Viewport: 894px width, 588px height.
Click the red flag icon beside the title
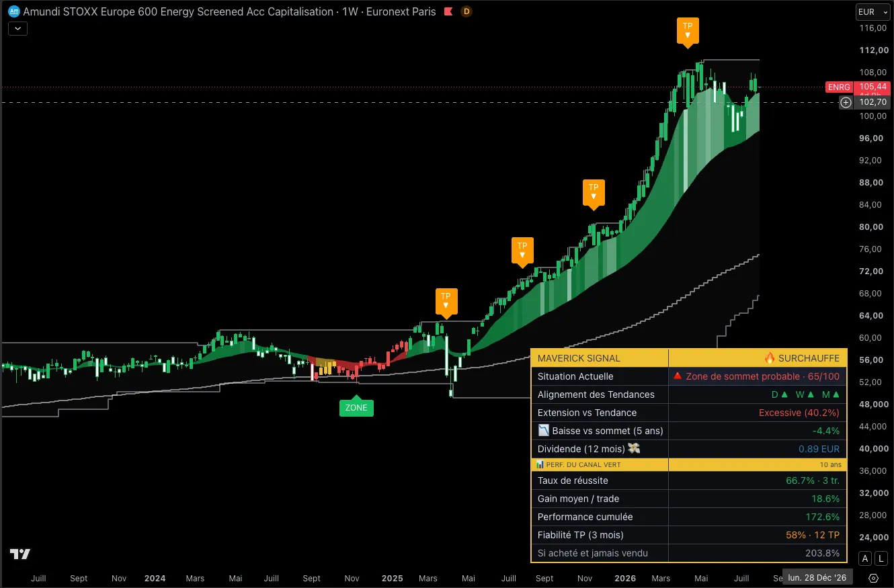448,11
